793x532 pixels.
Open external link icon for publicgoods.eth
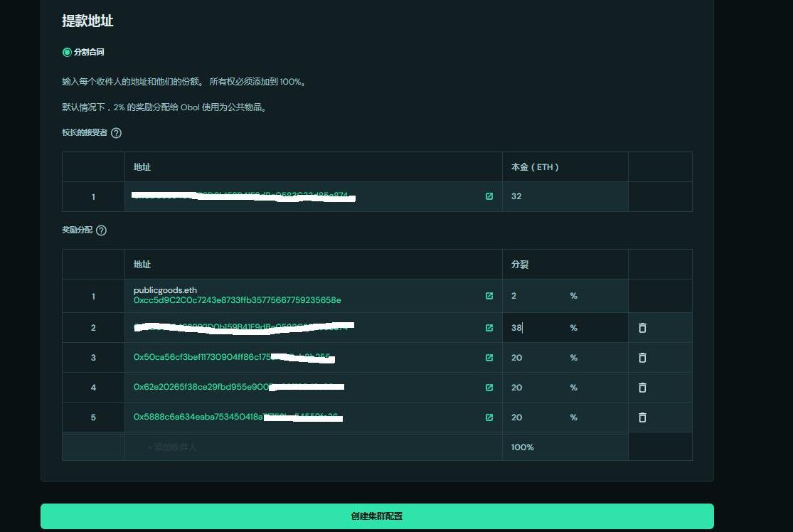(x=489, y=296)
